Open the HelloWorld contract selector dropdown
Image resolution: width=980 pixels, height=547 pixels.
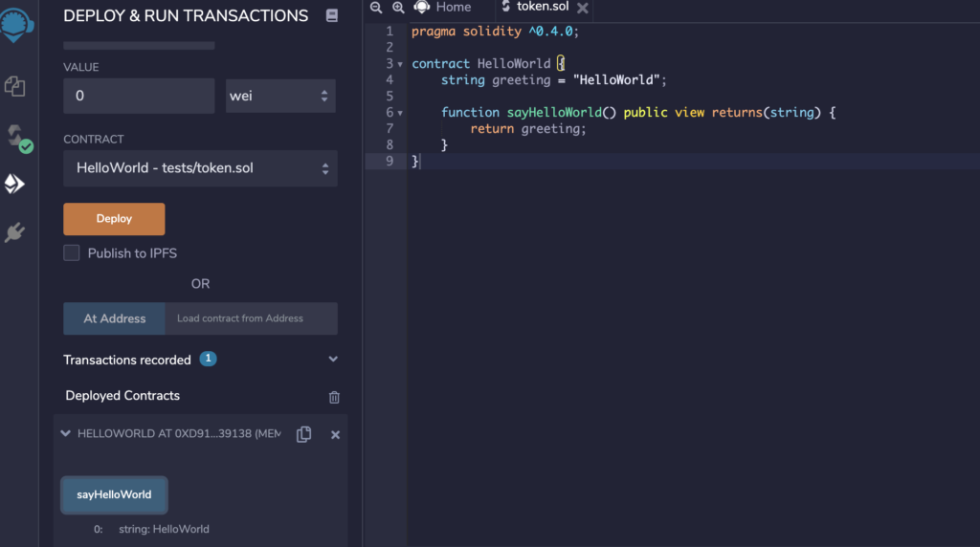pos(201,168)
